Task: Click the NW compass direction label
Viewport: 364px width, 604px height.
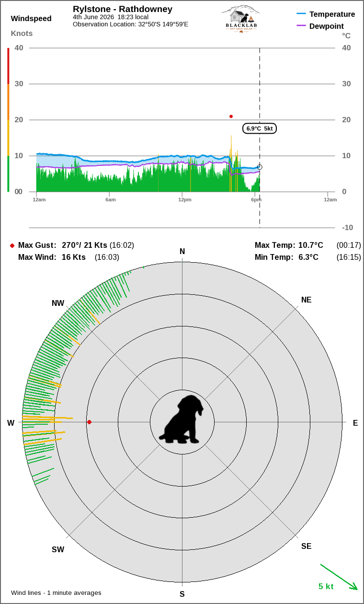Action: [58, 303]
